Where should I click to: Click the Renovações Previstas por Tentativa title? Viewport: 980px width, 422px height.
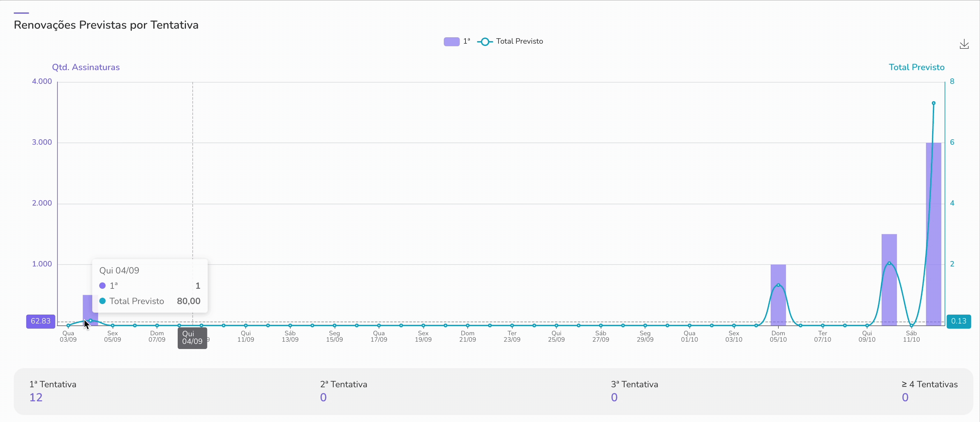(106, 25)
